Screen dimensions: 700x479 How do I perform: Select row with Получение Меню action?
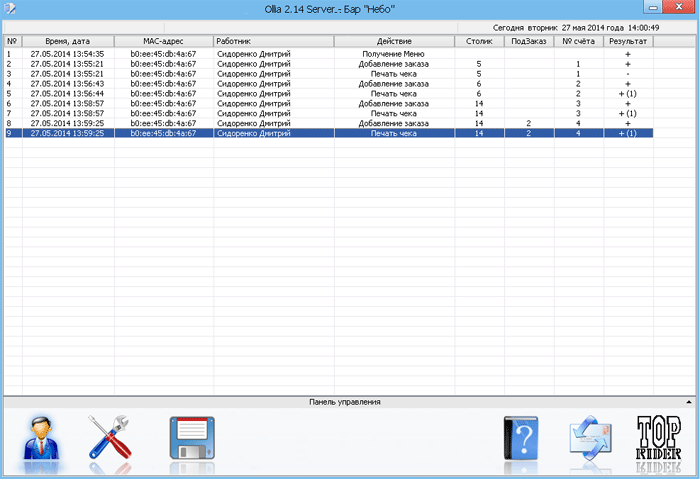pos(329,54)
